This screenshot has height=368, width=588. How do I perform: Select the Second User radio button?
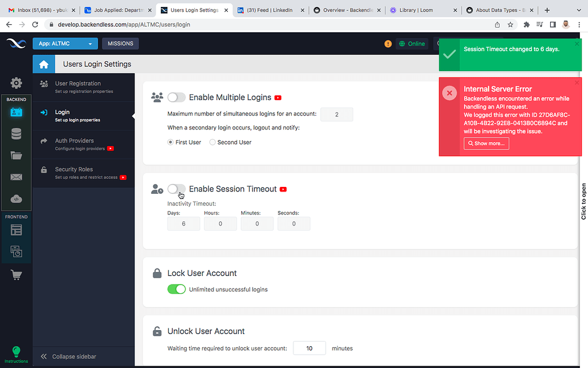(x=212, y=142)
